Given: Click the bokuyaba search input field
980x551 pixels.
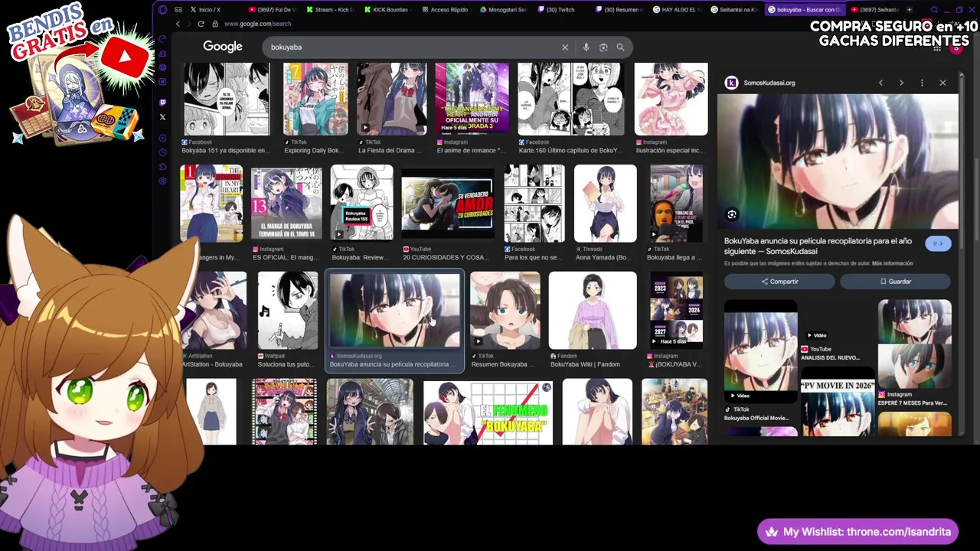Looking at the screenshot, I should [x=413, y=47].
